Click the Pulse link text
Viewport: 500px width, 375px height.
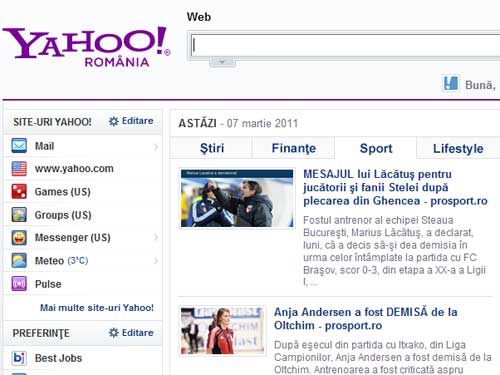[x=48, y=284]
